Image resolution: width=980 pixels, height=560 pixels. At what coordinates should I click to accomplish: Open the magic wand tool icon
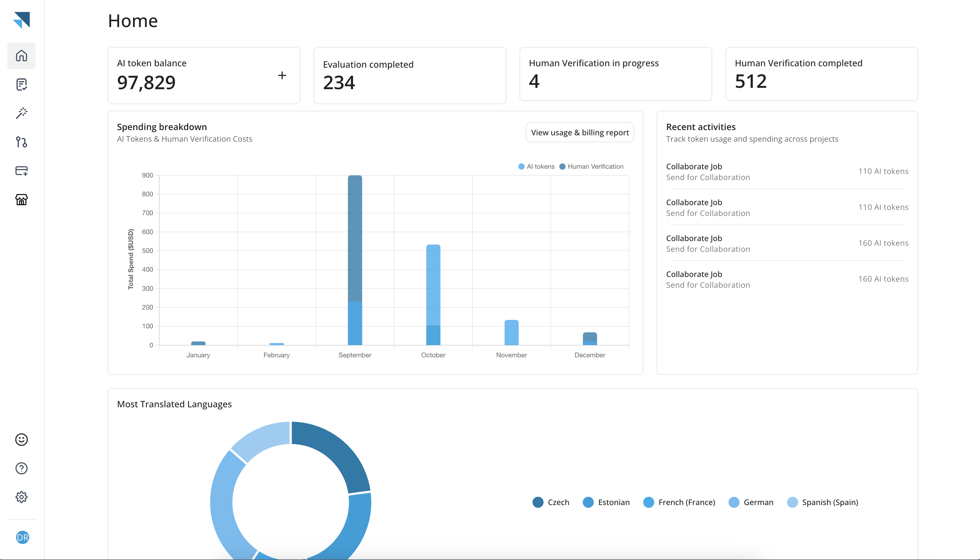coord(22,113)
